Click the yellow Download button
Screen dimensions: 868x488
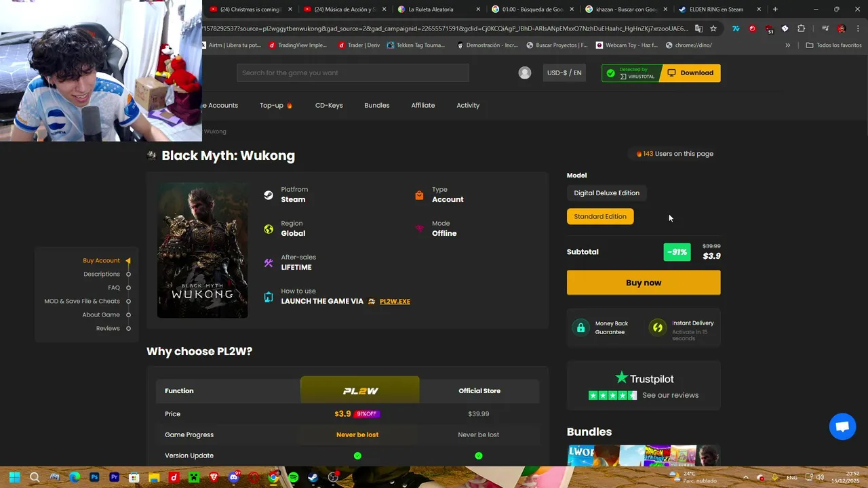(x=690, y=73)
